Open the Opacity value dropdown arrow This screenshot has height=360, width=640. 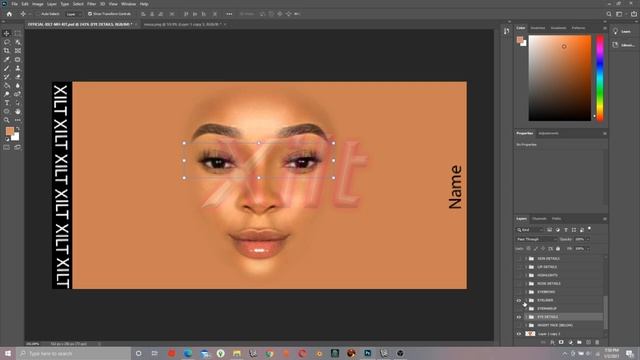pyautogui.click(x=588, y=239)
